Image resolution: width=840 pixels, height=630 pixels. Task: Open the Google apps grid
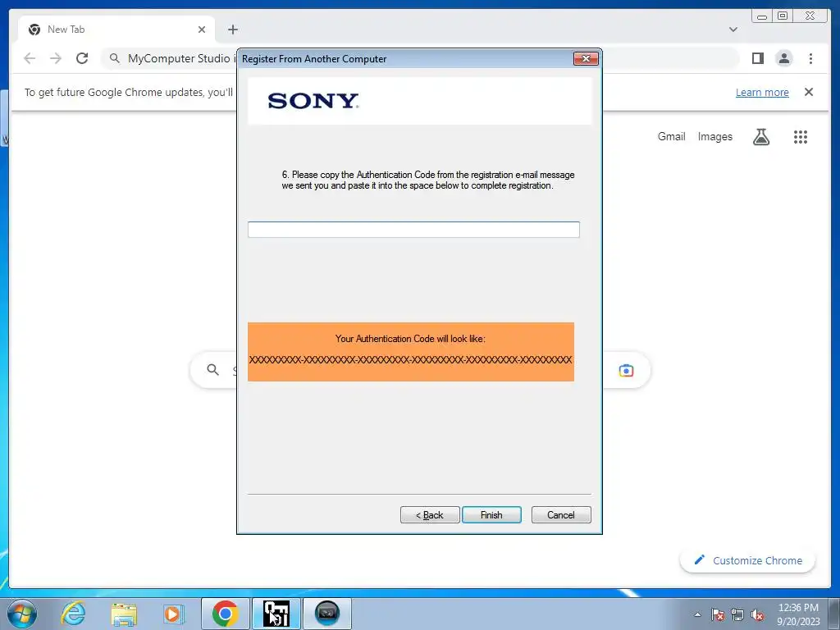click(801, 137)
